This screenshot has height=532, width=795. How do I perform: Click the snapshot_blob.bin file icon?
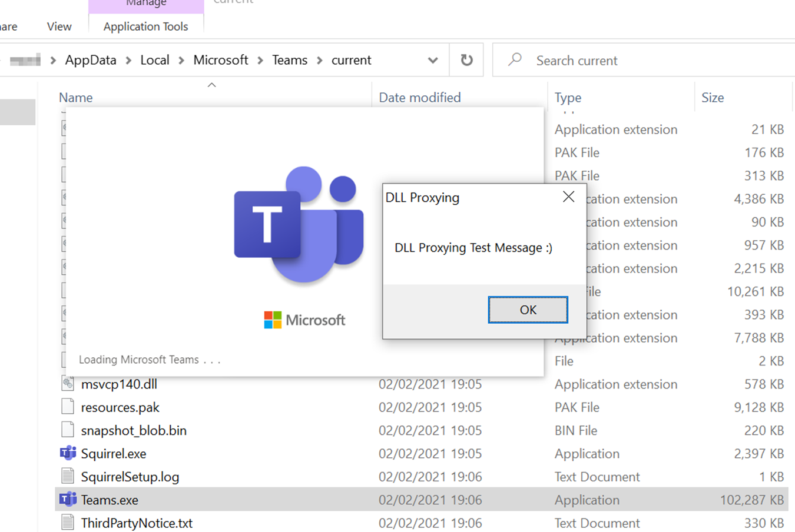tap(68, 430)
